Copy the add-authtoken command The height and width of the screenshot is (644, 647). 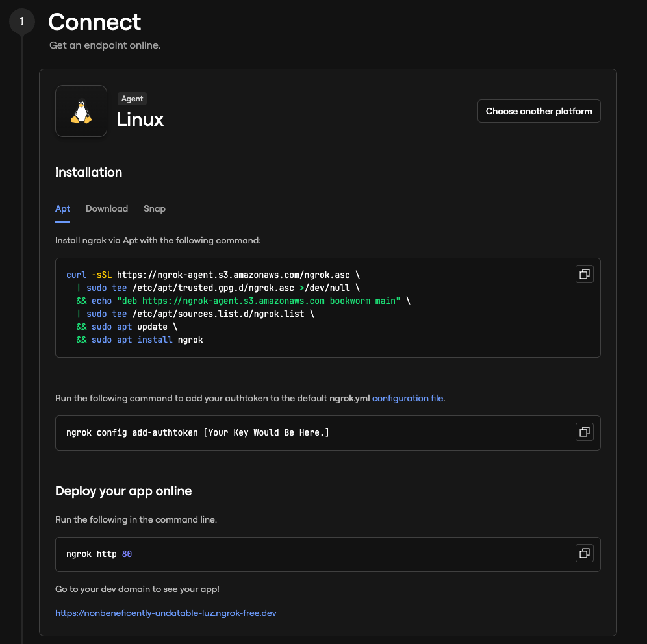tap(584, 432)
